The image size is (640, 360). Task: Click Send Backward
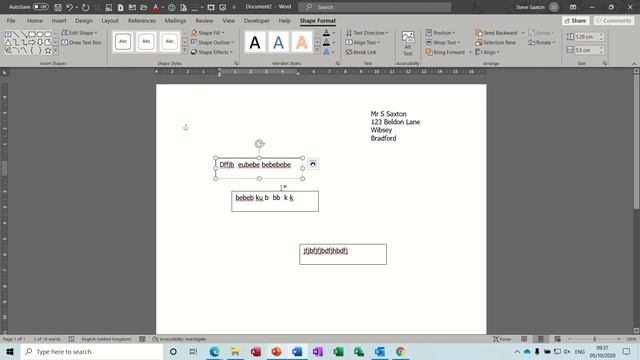(x=496, y=33)
